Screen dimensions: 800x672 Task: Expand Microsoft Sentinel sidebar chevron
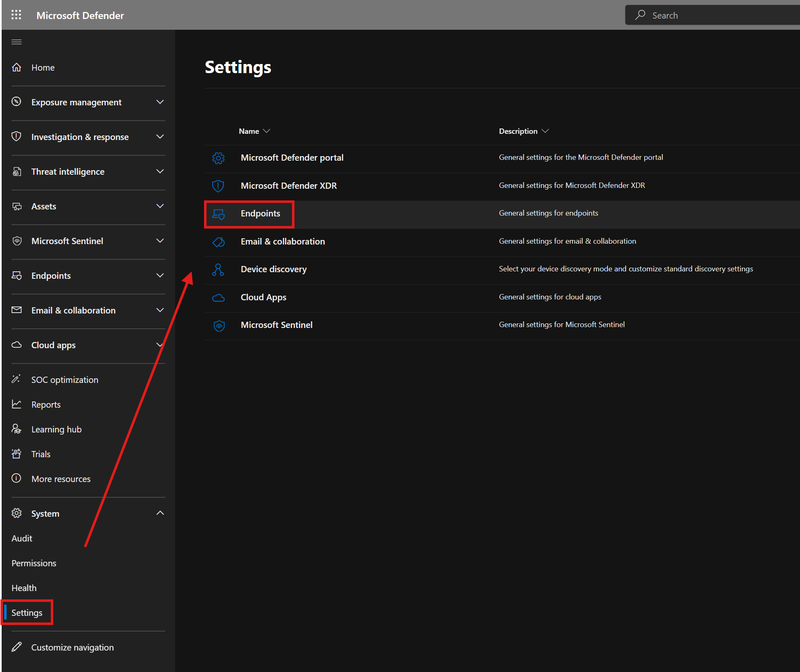pyautogui.click(x=160, y=240)
